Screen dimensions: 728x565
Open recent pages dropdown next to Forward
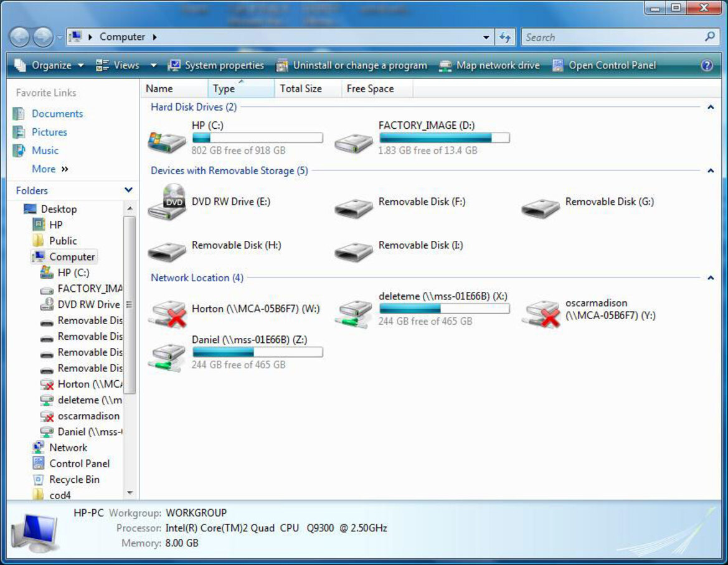click(x=59, y=37)
